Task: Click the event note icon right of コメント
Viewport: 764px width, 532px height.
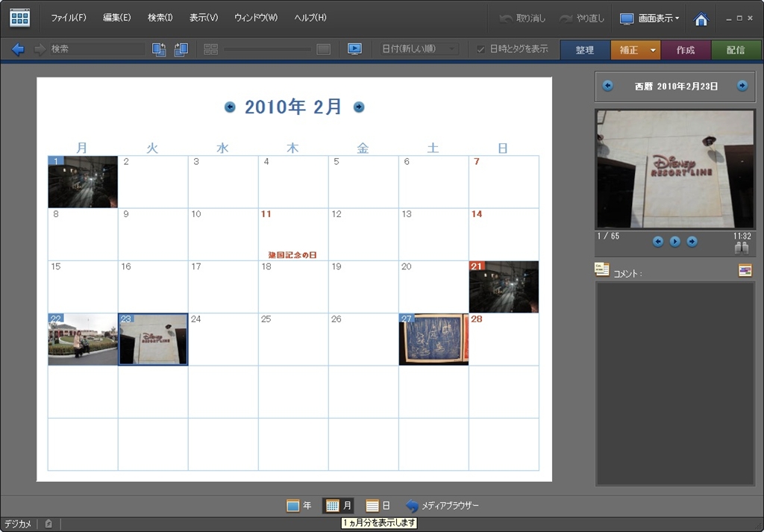Action: (x=745, y=270)
